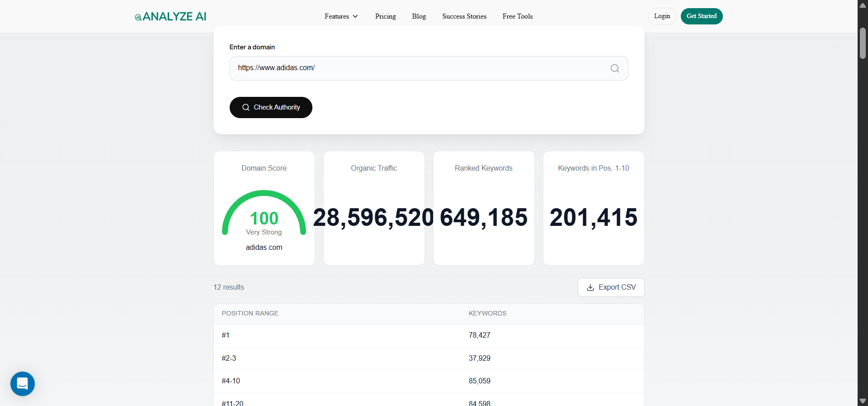The image size is (868, 406).
Task: Click the 85,059 keywords cell
Action: [479, 381]
